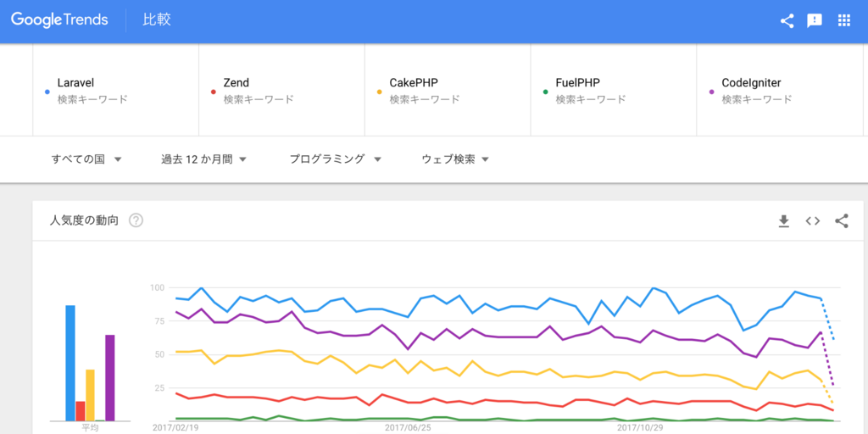Open the Google apps grid icon

843,21
